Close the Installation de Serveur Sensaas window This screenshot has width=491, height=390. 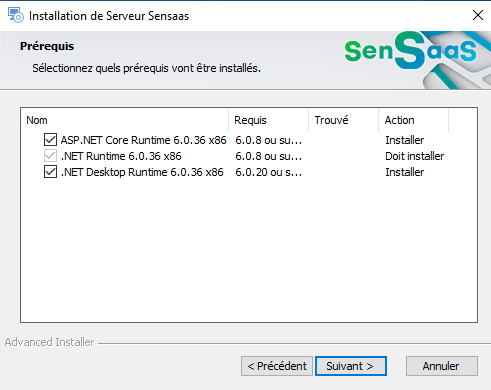(478, 15)
